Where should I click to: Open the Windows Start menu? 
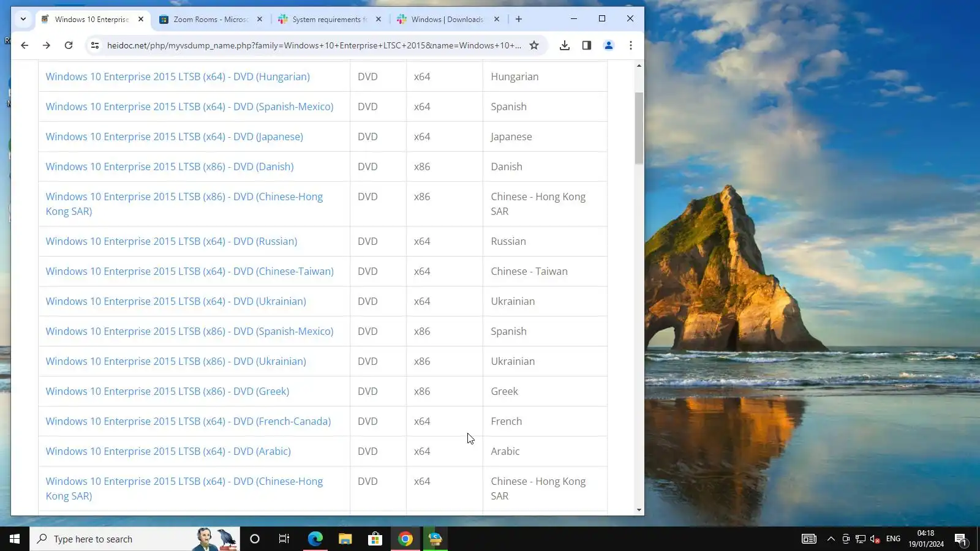(x=15, y=539)
